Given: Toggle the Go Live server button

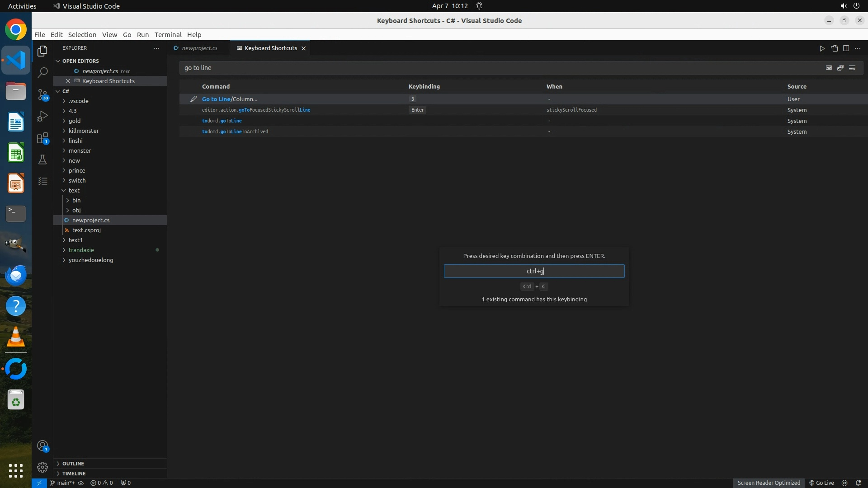Looking at the screenshot, I should coord(821,483).
